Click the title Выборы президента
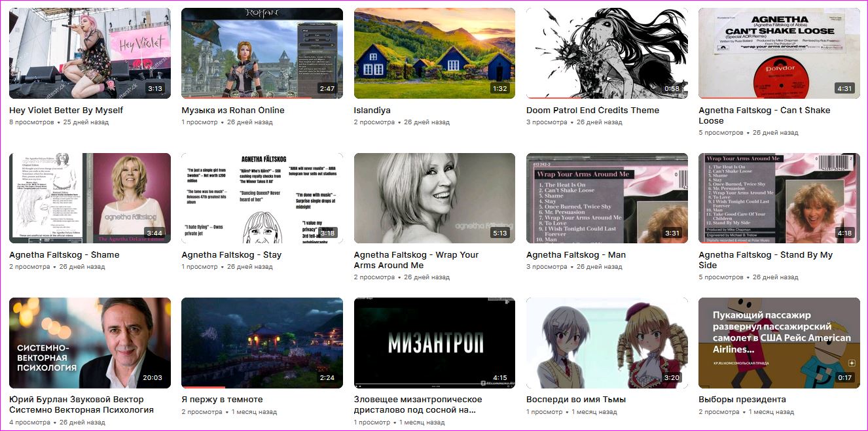This screenshot has width=868, height=431. (x=742, y=400)
